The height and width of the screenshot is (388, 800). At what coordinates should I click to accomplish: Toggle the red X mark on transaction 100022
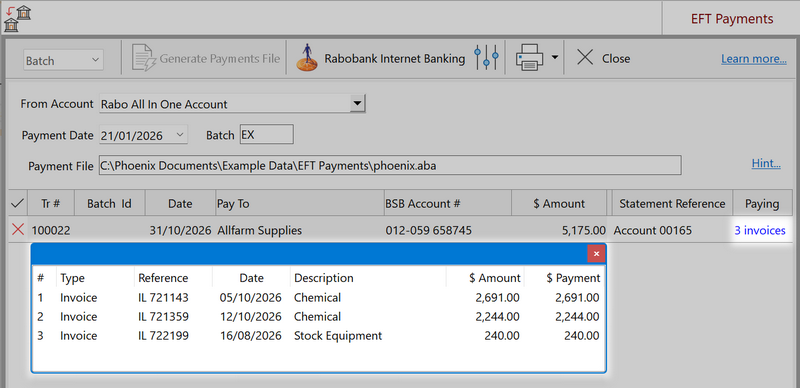click(18, 230)
